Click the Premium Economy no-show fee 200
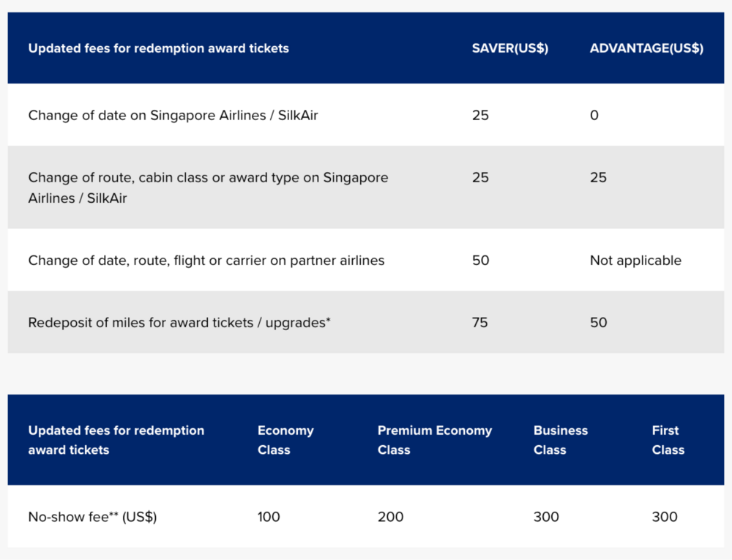 390,517
